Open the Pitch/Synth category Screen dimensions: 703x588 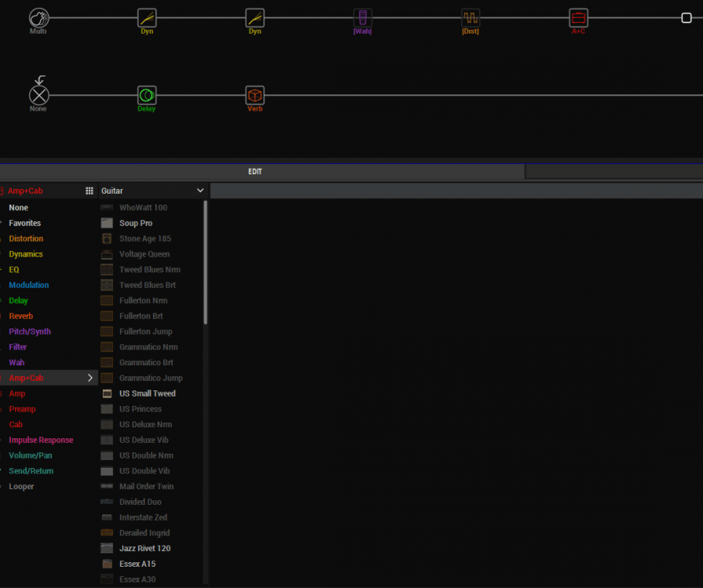coord(30,332)
